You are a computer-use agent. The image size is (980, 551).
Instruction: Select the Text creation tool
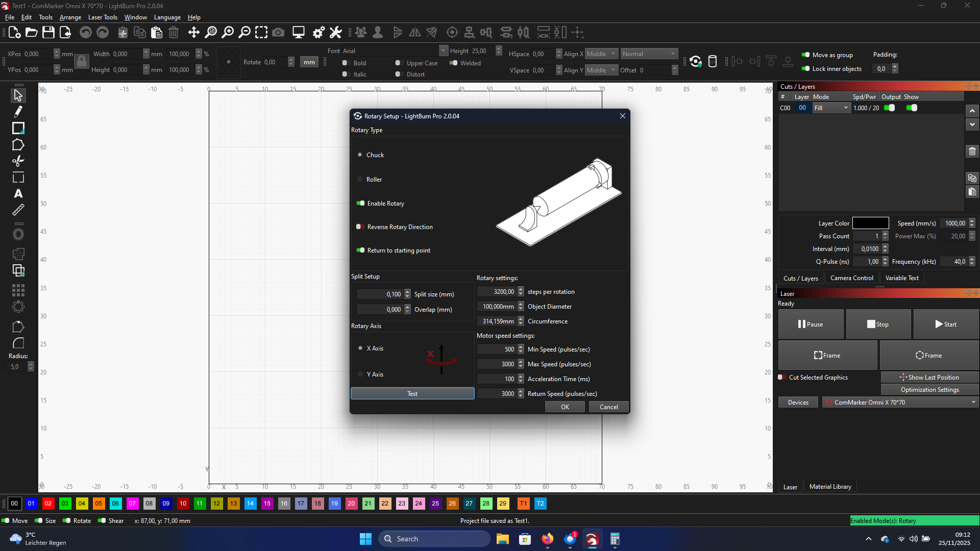point(18,194)
